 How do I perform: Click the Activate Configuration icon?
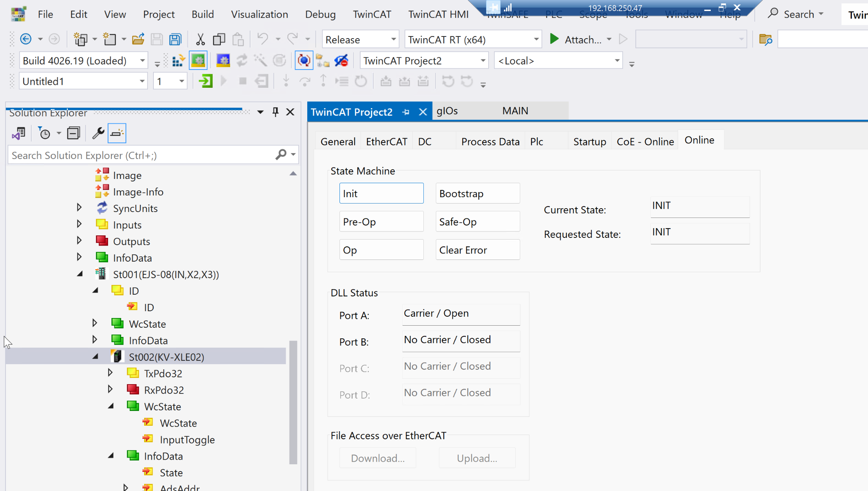(178, 61)
